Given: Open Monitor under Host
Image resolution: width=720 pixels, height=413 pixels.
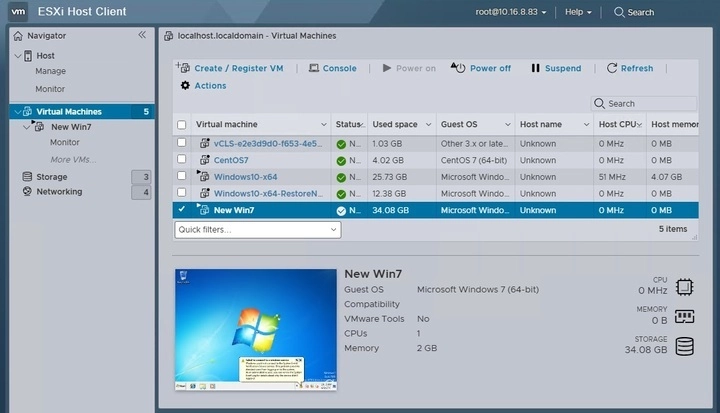Looking at the screenshot, I should click(x=50, y=89).
